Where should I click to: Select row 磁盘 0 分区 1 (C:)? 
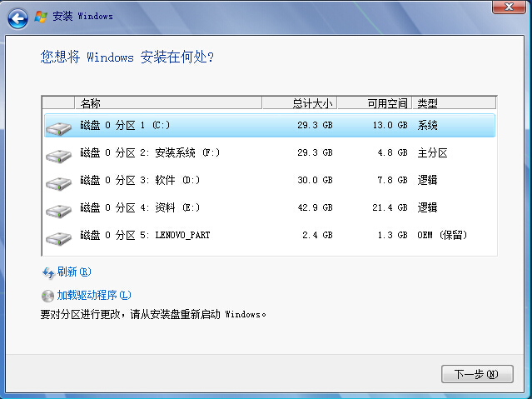pos(270,125)
